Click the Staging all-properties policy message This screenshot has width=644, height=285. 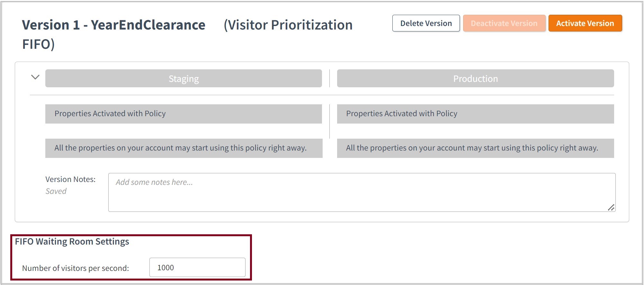click(183, 148)
